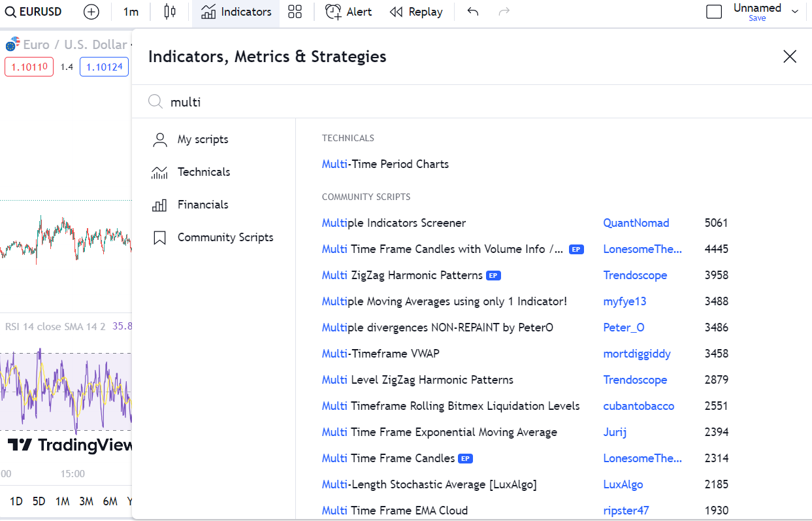The width and height of the screenshot is (812, 521).
Task: Add Multi Level ZigZag Harmonic Patterns script
Action: pyautogui.click(x=417, y=380)
